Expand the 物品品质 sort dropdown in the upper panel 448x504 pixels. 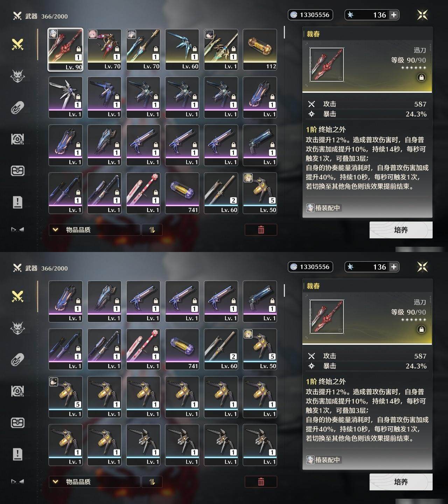point(94,230)
